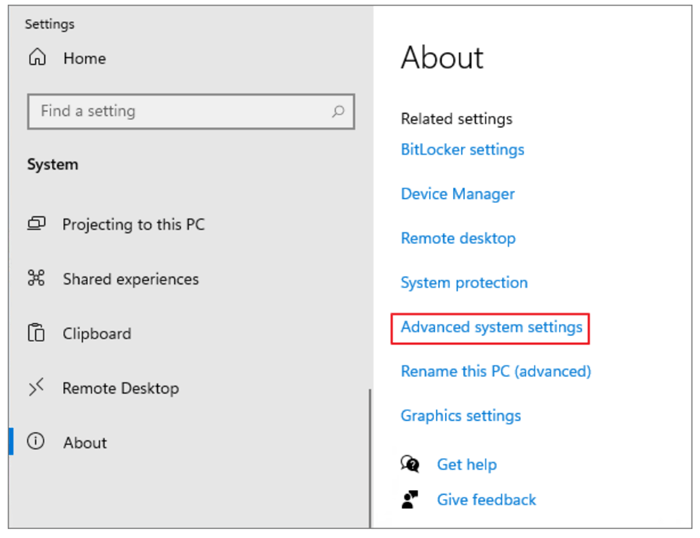Click the Shared experiences icon

pos(36,278)
